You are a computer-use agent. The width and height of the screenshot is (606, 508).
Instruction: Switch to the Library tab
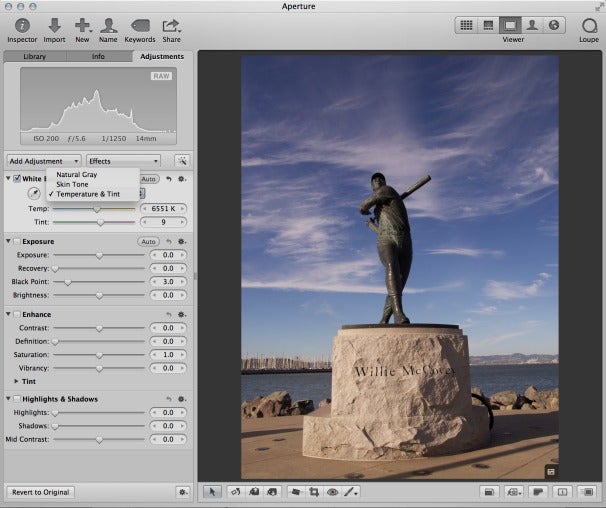pyautogui.click(x=35, y=56)
